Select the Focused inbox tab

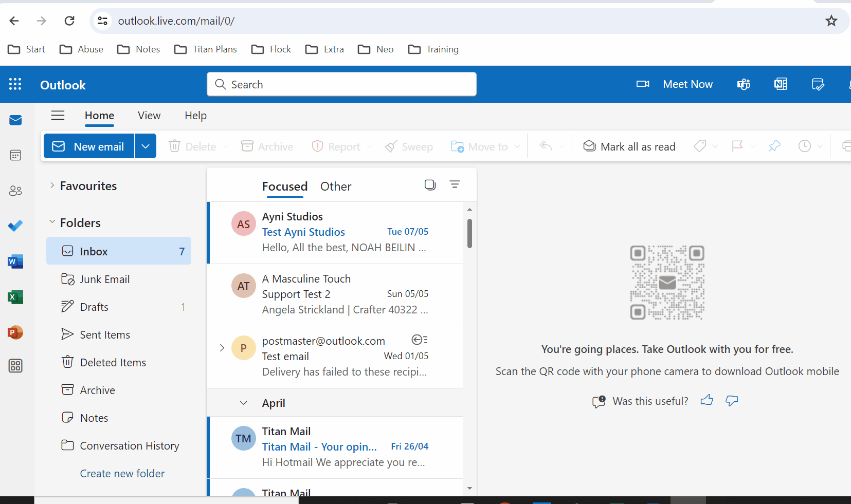pos(285,186)
